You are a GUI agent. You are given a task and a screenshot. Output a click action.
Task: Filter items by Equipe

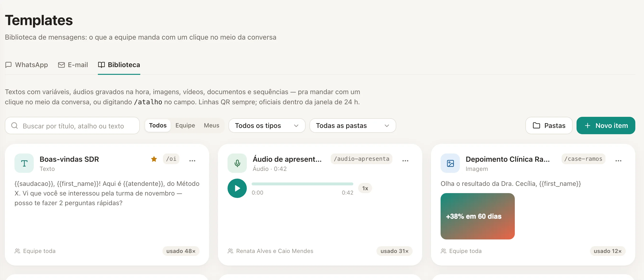pyautogui.click(x=185, y=126)
